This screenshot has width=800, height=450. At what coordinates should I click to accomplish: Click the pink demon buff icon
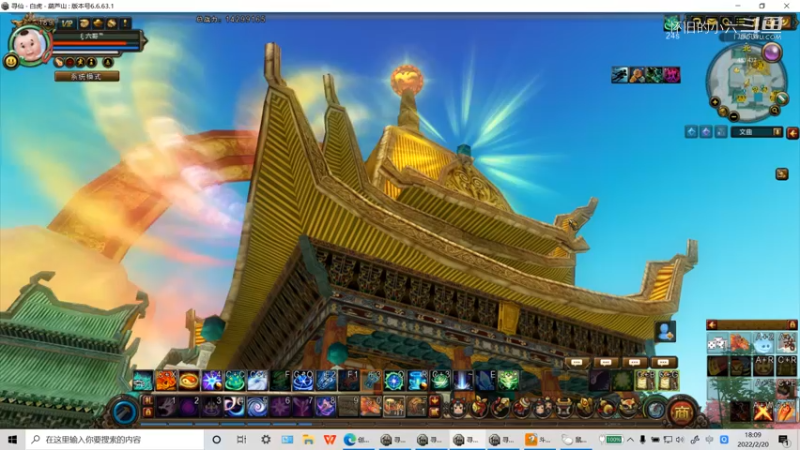[x=671, y=75]
